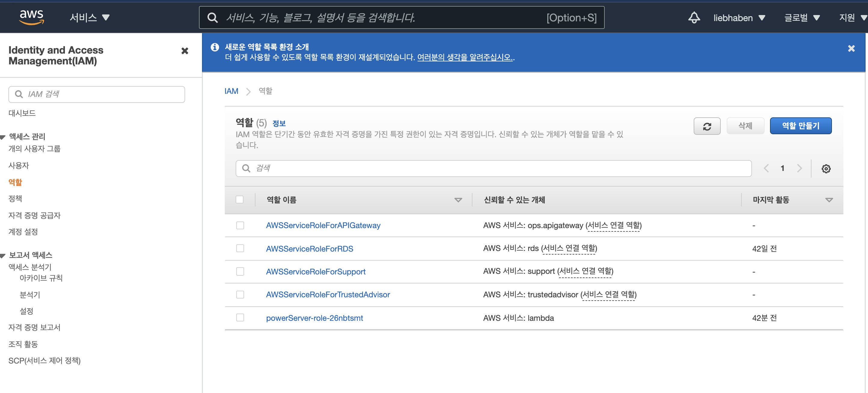This screenshot has height=393, width=868.
Task: Check powerServer-role-26nbtsmt row checkbox
Action: tap(240, 318)
